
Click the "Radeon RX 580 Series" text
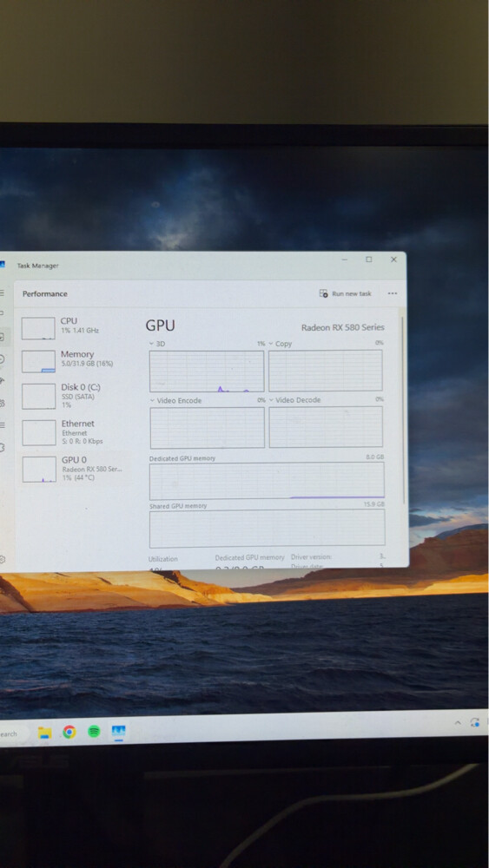coord(343,327)
